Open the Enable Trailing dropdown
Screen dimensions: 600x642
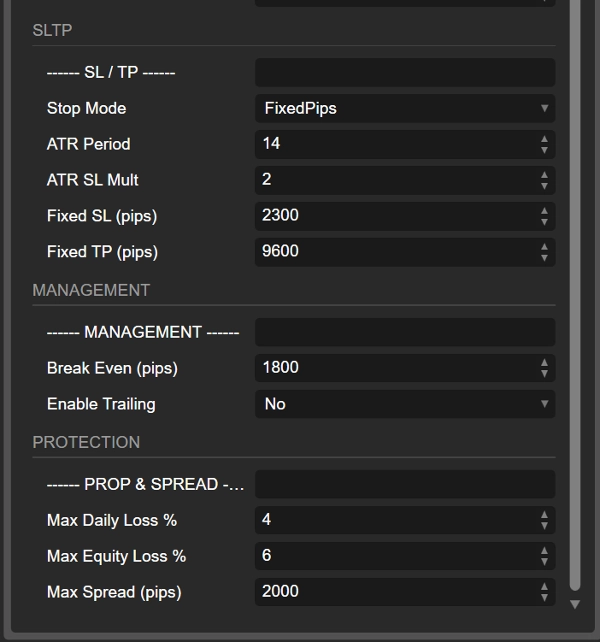coord(405,404)
